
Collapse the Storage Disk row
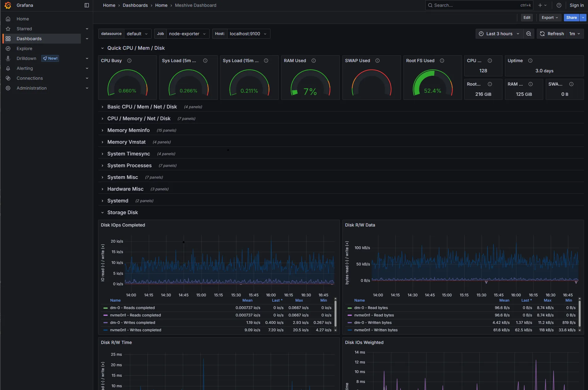[x=123, y=212]
